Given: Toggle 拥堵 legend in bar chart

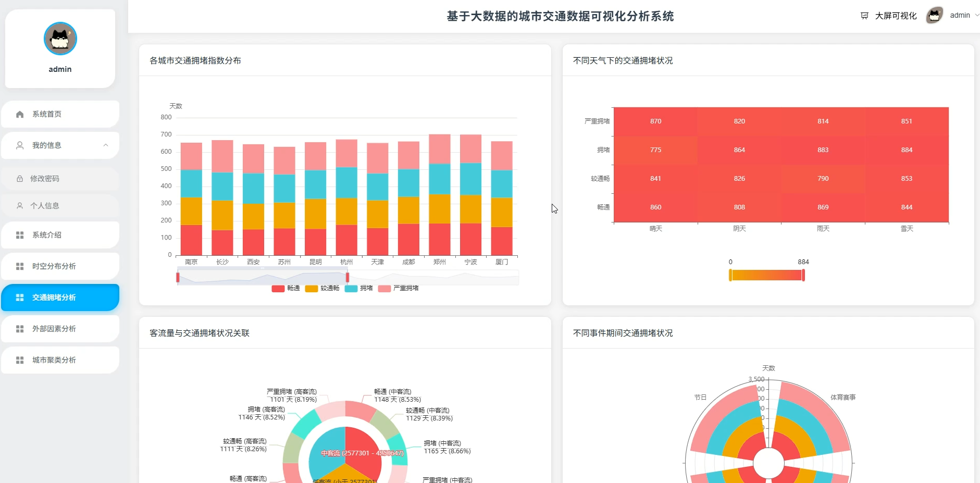Looking at the screenshot, I should pos(358,289).
